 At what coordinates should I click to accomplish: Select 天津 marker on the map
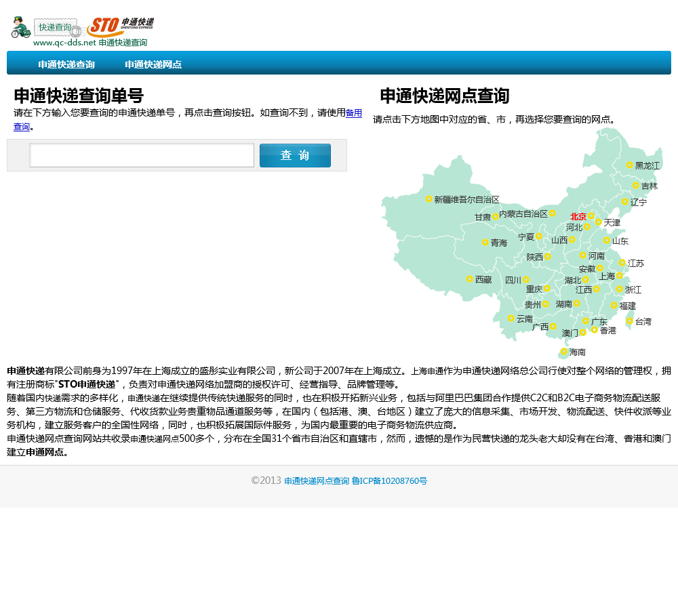(599, 222)
